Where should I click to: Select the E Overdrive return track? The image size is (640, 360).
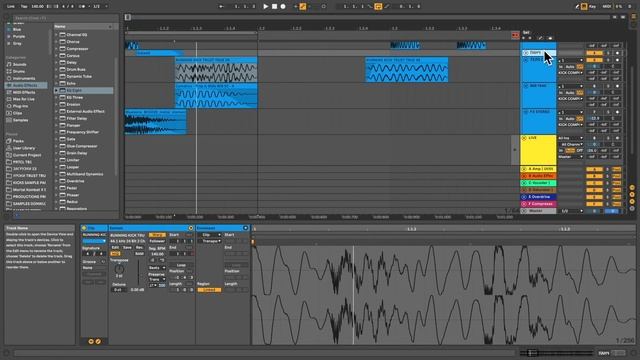pos(538,197)
